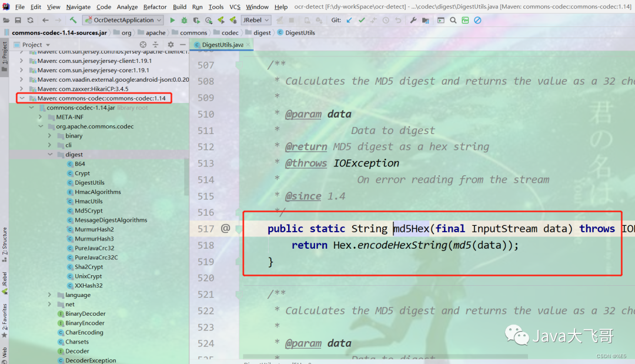Run OcrDetectApplication using the green Run icon
Image resolution: width=635 pixels, height=364 pixels.
(172, 19)
